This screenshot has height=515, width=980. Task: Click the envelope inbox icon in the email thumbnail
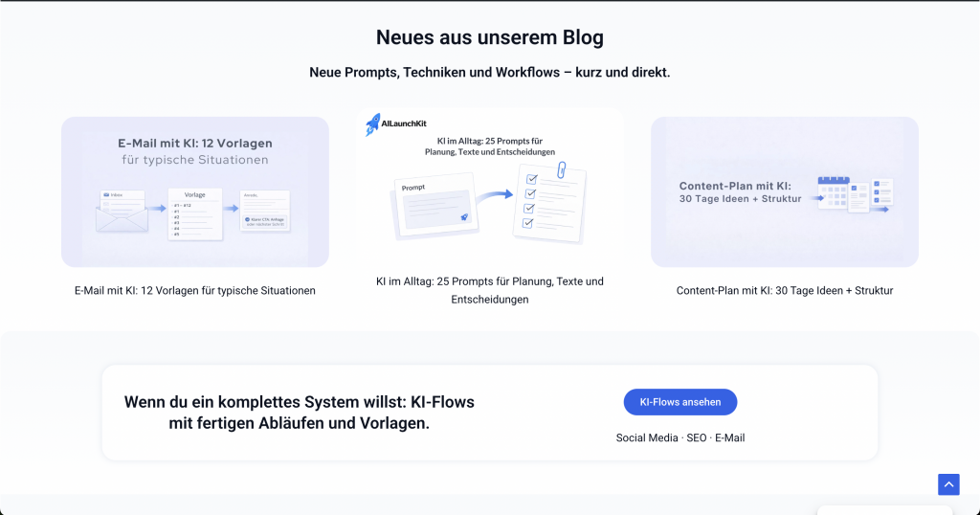[x=122, y=213]
